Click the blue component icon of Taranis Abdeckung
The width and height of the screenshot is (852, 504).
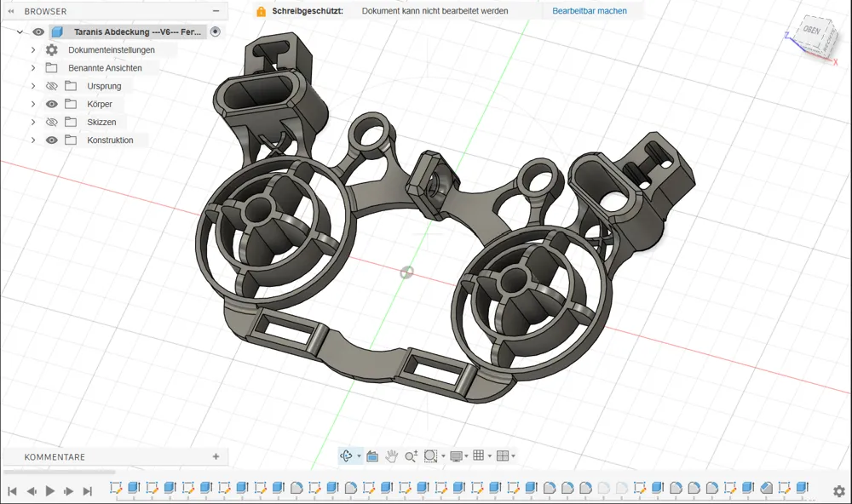(58, 31)
